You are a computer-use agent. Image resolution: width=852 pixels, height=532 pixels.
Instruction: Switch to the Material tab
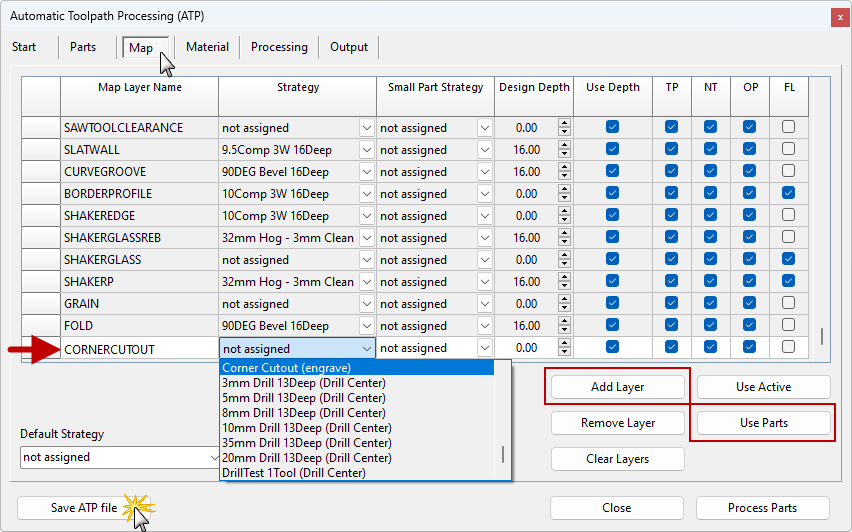click(207, 47)
